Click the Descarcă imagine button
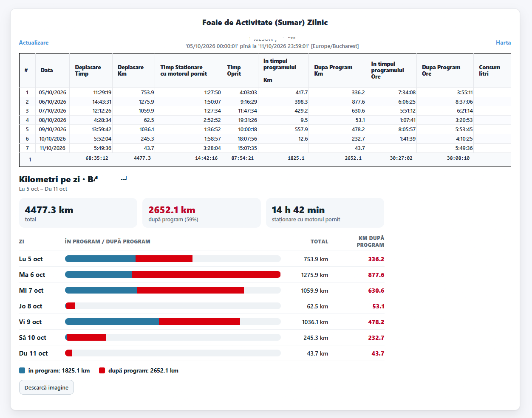This screenshot has height=418, width=532. coord(46,387)
